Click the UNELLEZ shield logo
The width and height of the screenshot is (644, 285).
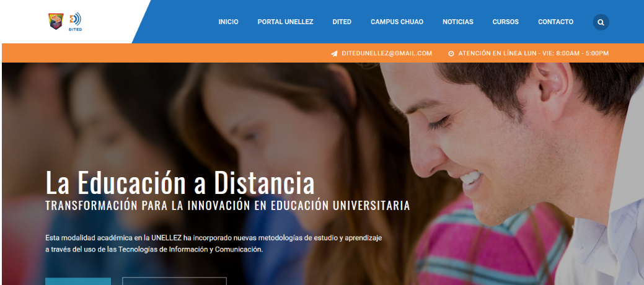pos(56,21)
